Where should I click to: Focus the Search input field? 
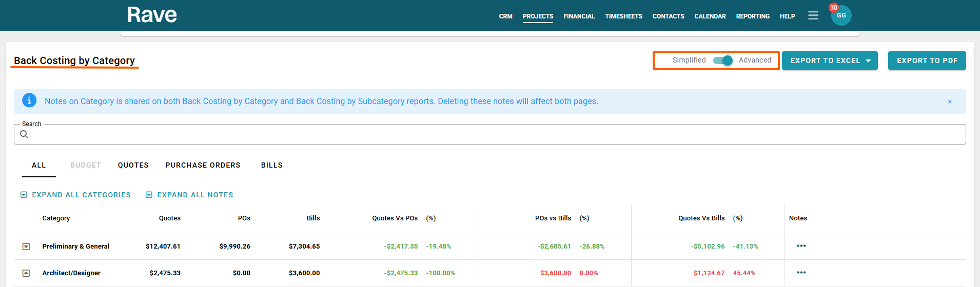pyautogui.click(x=493, y=134)
